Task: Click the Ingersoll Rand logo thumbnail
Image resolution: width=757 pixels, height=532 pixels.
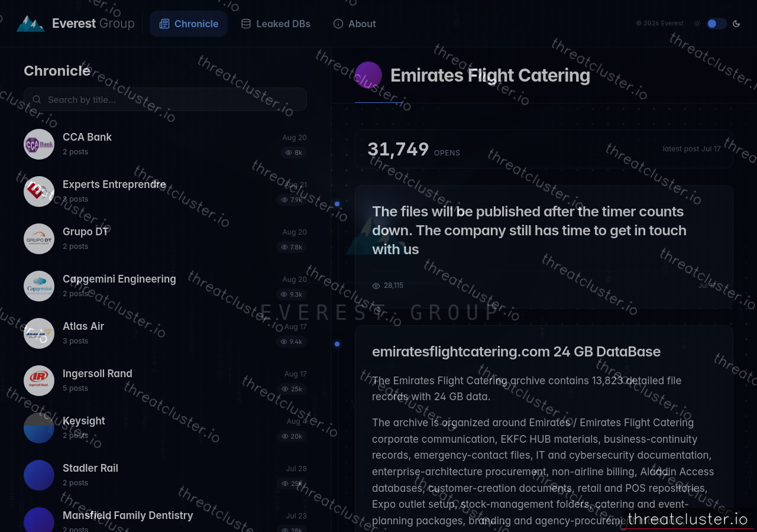Action: [x=39, y=381]
